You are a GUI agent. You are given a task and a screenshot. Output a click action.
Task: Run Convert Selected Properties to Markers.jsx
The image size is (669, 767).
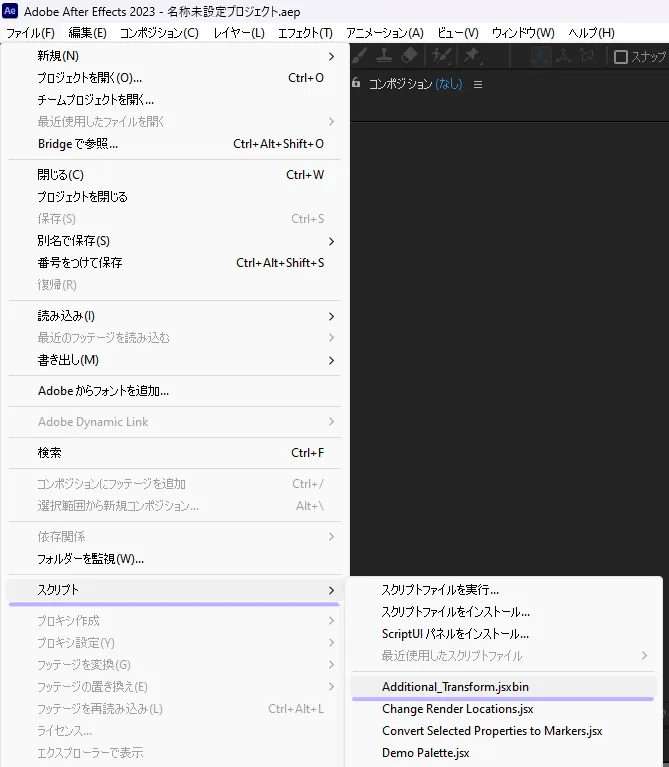[504, 731]
